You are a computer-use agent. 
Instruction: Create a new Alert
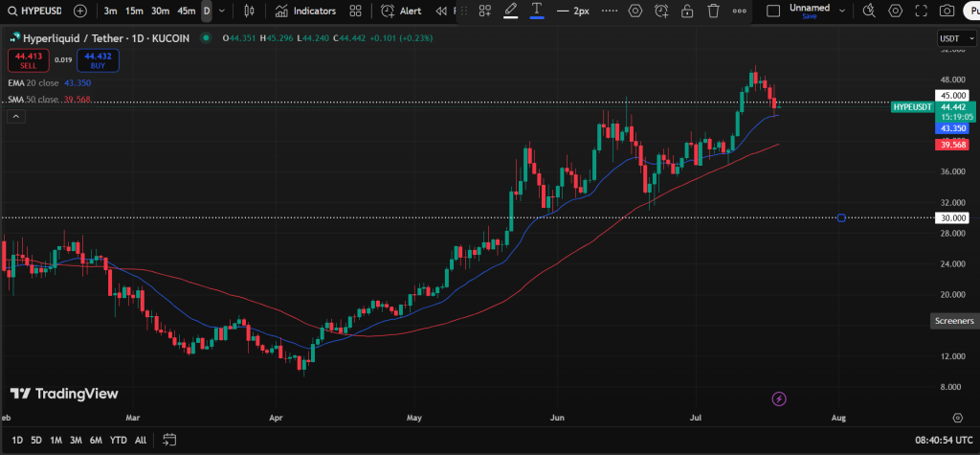(x=401, y=11)
